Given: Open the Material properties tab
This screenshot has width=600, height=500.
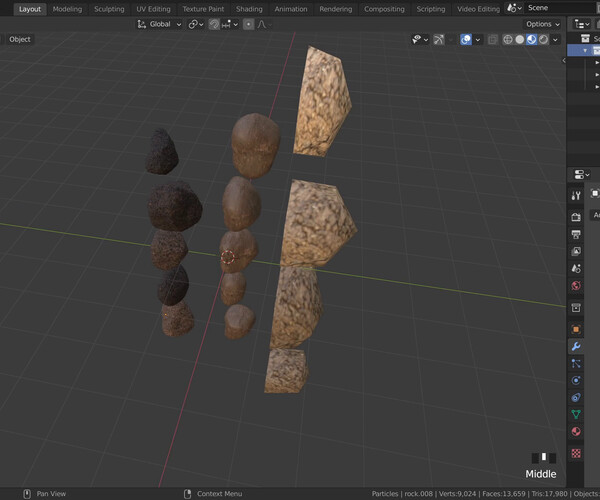Looking at the screenshot, I should coord(576,432).
